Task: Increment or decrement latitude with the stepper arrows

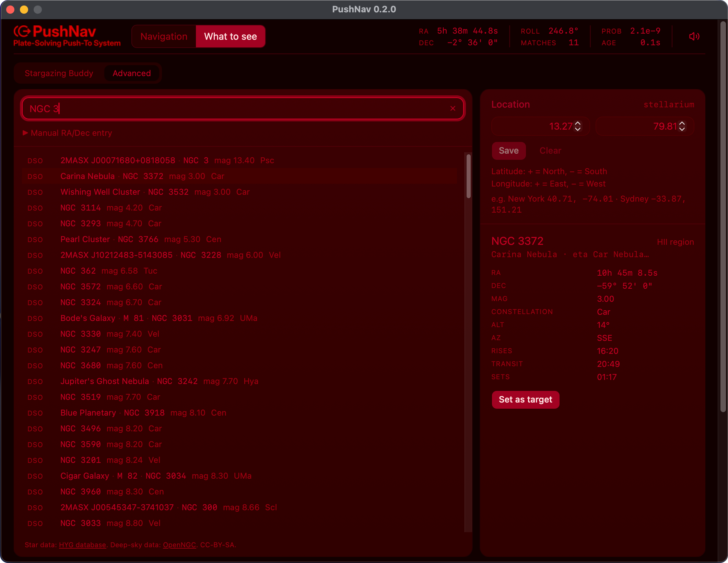Action: pos(578,126)
